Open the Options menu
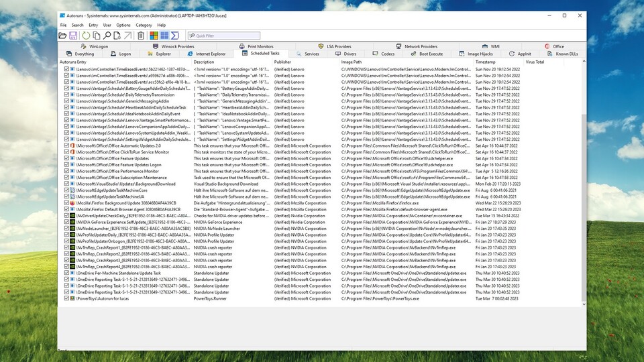This screenshot has width=644, height=362. [123, 25]
